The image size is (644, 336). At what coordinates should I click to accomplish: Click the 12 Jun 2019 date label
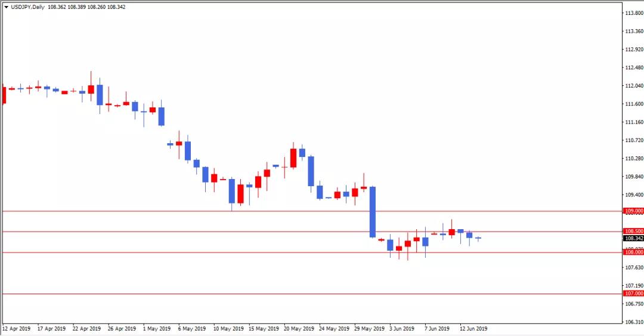(472, 328)
